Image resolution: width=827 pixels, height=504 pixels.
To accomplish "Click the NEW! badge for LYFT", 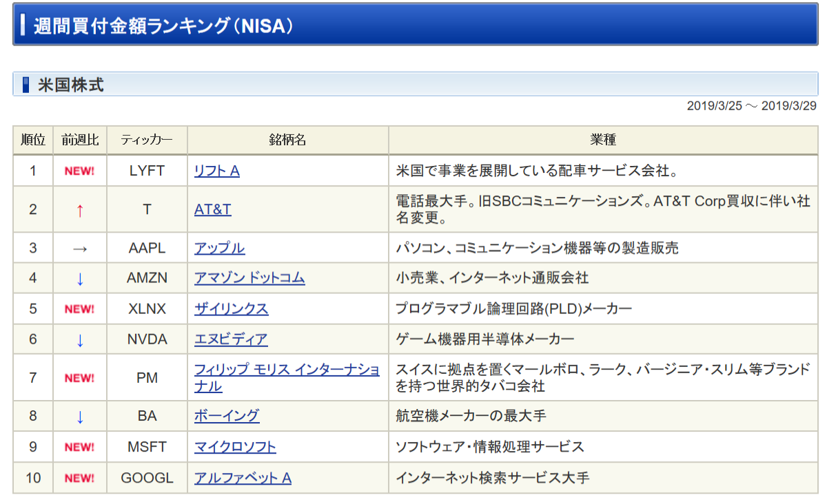I will [x=79, y=171].
